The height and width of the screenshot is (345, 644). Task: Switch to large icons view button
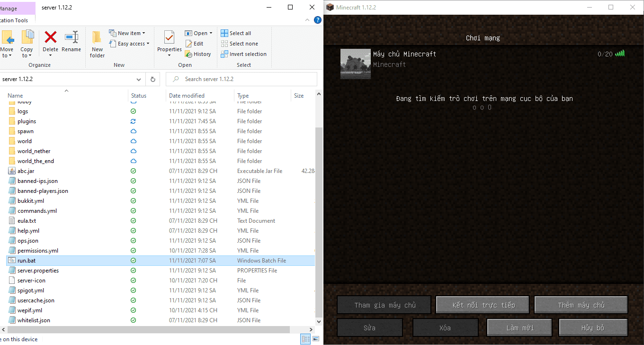point(316,339)
